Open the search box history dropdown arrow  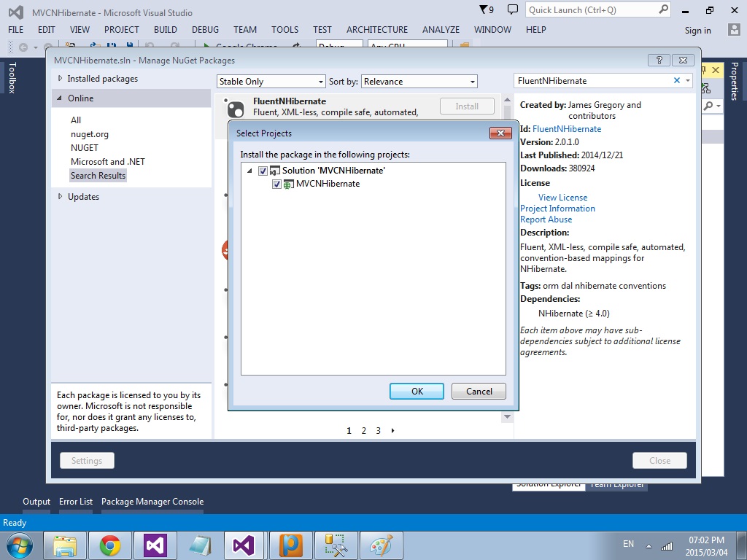coord(687,80)
